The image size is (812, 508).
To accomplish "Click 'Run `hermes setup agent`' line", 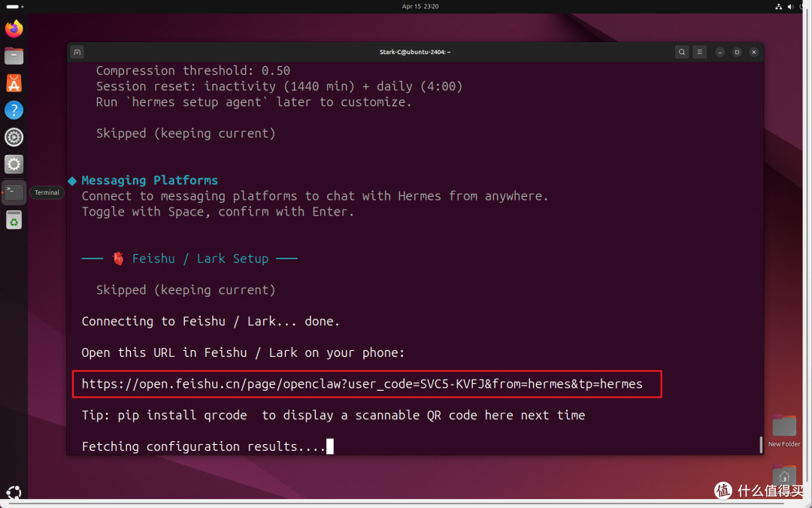I will [x=254, y=102].
